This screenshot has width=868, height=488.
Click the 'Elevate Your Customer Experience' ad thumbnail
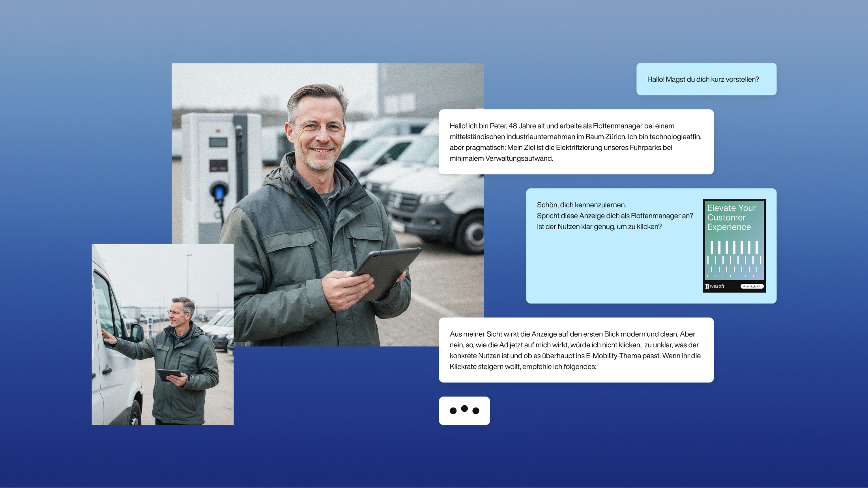tap(734, 246)
